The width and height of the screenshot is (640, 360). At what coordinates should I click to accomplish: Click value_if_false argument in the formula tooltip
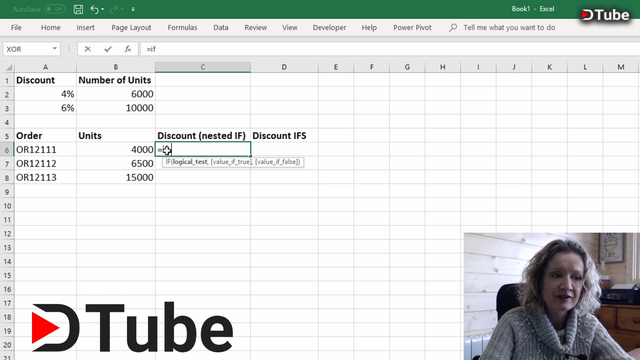277,162
